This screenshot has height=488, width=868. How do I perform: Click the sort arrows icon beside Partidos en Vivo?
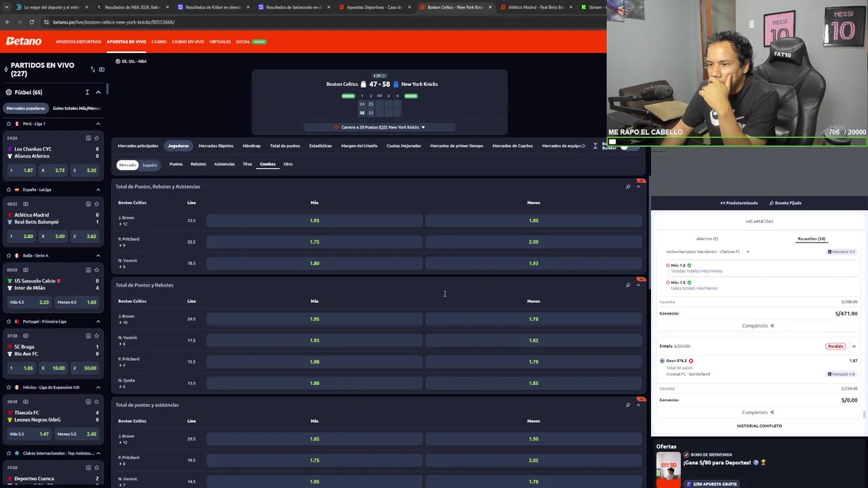[x=93, y=69]
